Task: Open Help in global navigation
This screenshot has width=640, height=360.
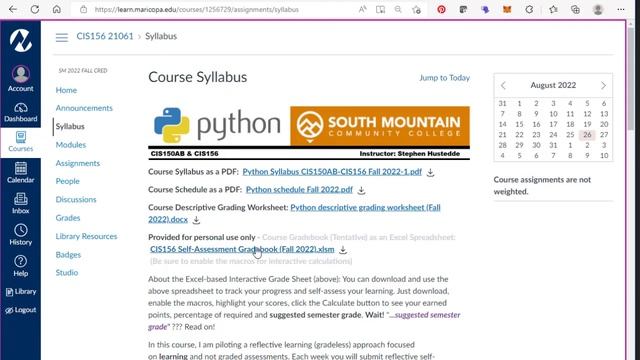Action: click(x=21, y=266)
